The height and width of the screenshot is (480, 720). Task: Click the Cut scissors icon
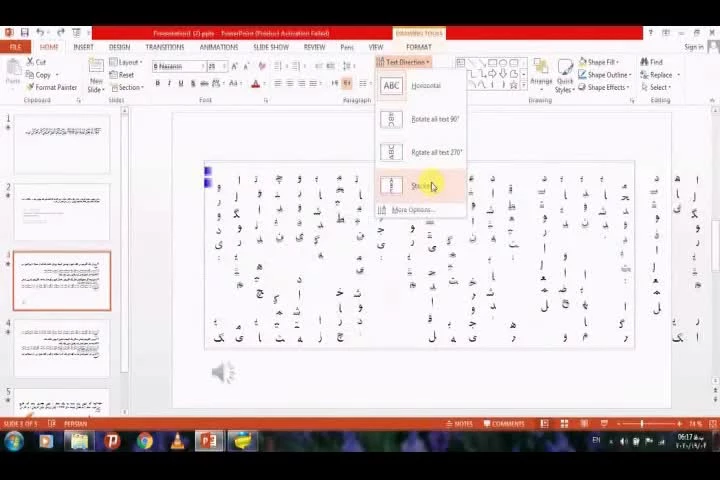(29, 62)
